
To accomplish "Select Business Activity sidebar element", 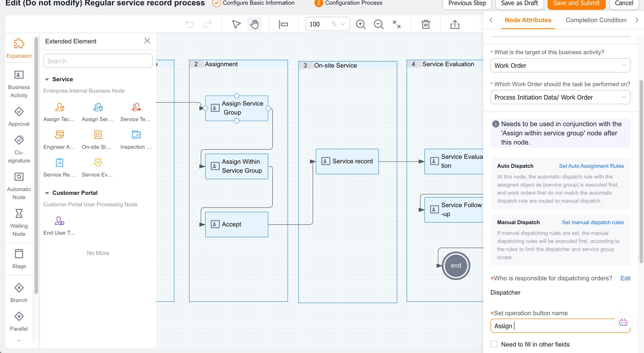I will click(19, 84).
